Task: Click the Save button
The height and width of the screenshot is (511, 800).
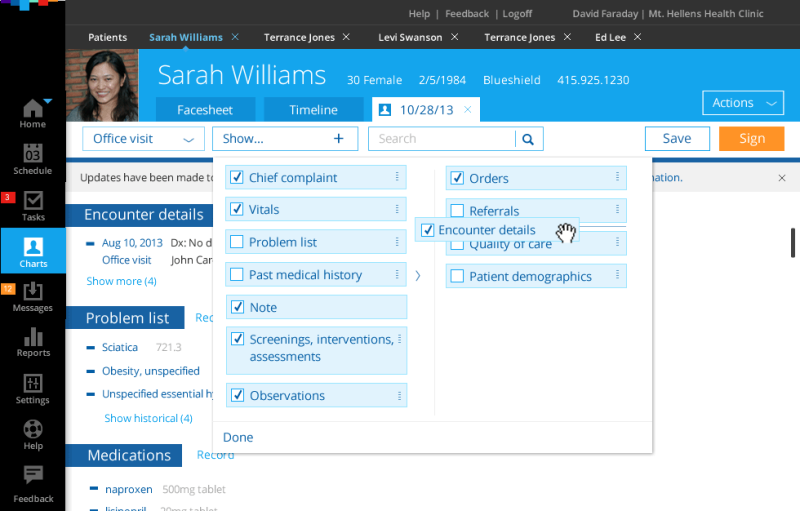Action: click(677, 139)
